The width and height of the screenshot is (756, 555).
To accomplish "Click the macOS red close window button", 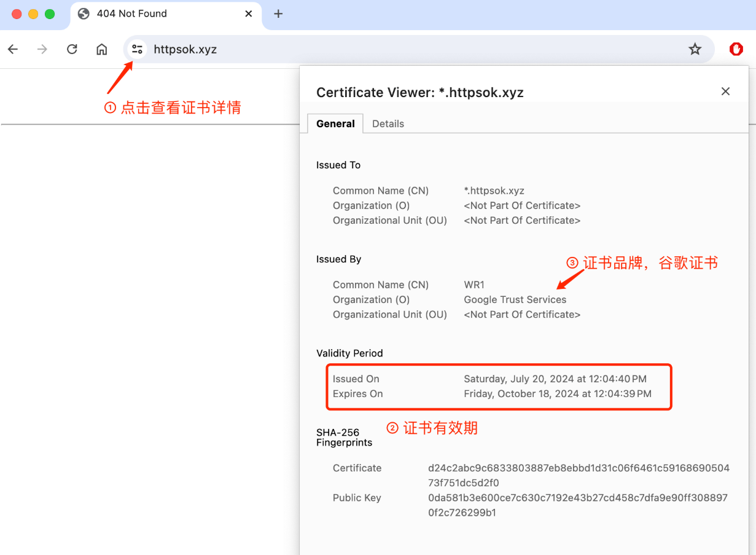I will coord(17,14).
